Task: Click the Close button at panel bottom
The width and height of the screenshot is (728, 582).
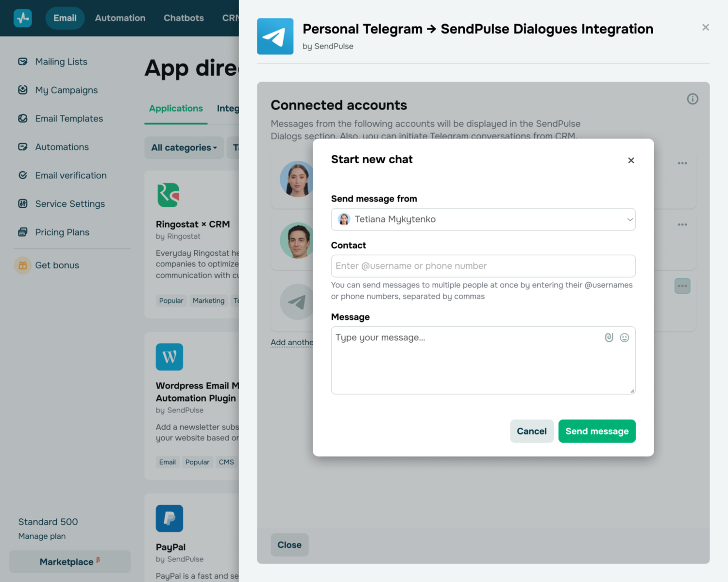Action: tap(289, 545)
